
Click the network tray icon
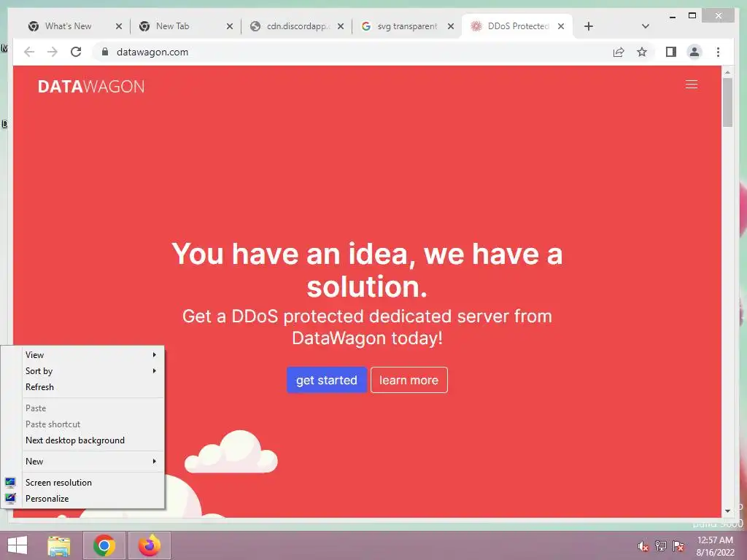point(661,546)
